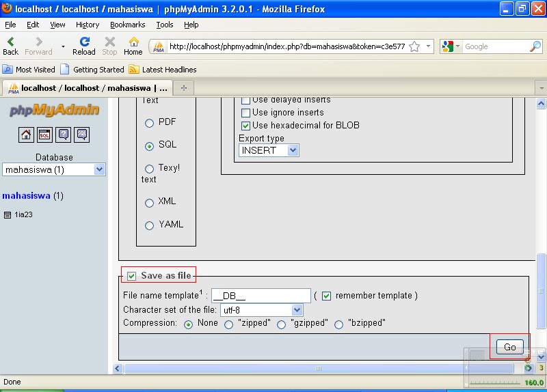
Task: Toggle the Save as file checkbox
Action: pos(131,276)
